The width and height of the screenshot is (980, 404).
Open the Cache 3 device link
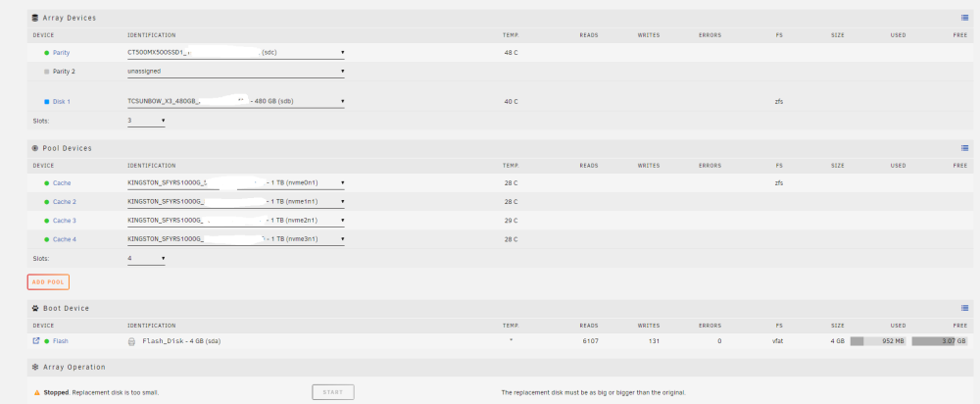click(x=65, y=221)
